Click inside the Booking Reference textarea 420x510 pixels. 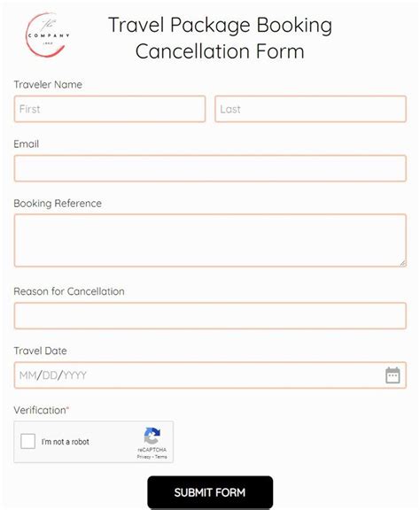click(x=210, y=240)
